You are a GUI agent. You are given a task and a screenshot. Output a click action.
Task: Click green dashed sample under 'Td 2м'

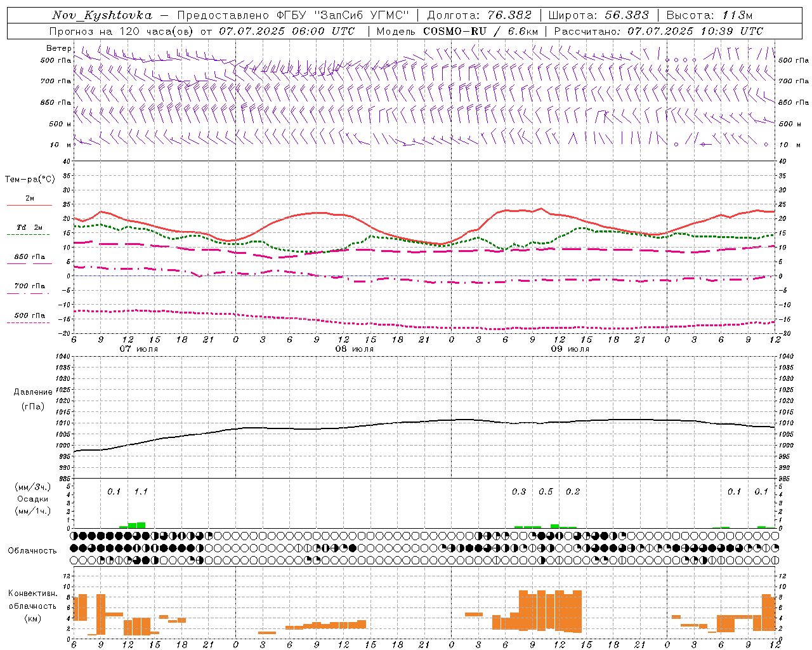(28, 235)
